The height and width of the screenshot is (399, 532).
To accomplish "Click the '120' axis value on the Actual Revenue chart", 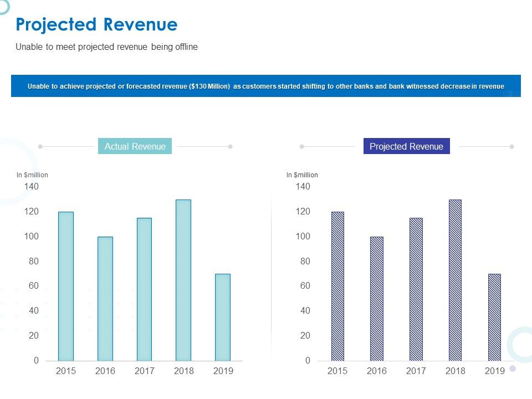I will pyautogui.click(x=31, y=211).
